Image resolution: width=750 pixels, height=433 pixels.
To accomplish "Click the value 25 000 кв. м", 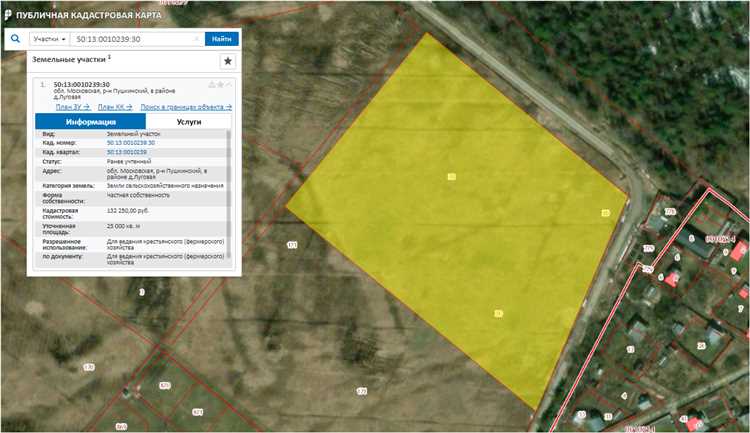I will click(123, 226).
